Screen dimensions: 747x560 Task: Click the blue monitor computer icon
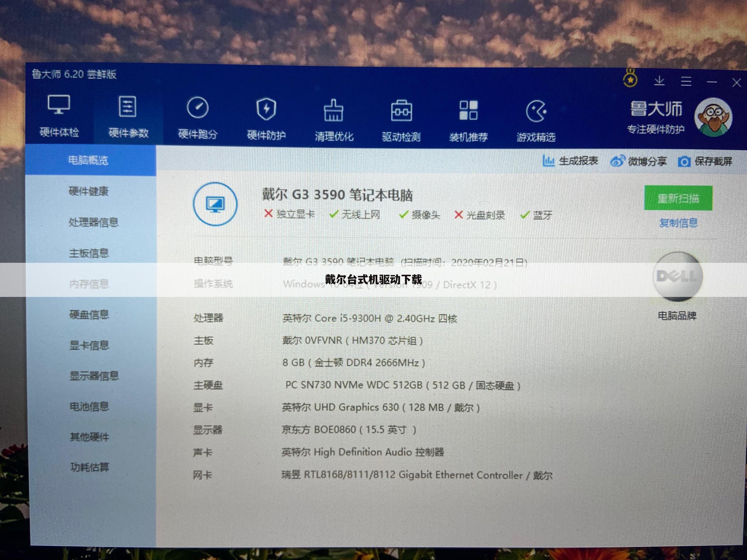(x=215, y=204)
